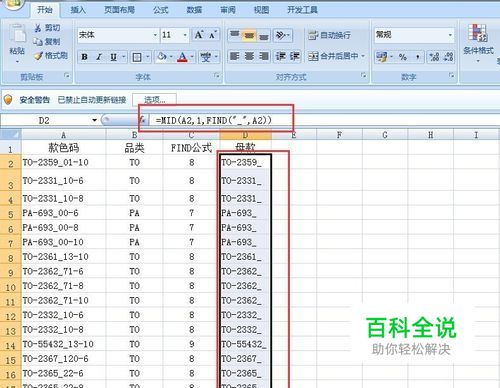Open the font color dropdown arrow
This screenshot has width=500, height=388.
point(192,57)
